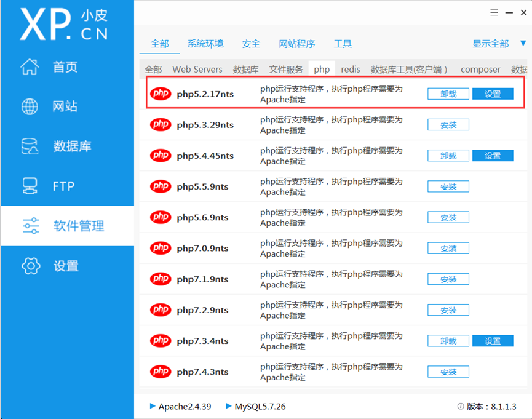
Task: Open the 显示全部 filter label
Action: [490, 44]
